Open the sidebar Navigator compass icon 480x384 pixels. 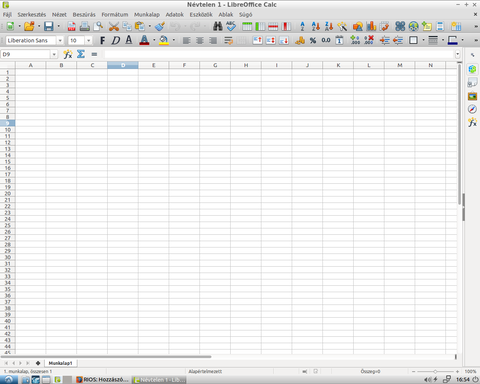[x=472, y=109]
